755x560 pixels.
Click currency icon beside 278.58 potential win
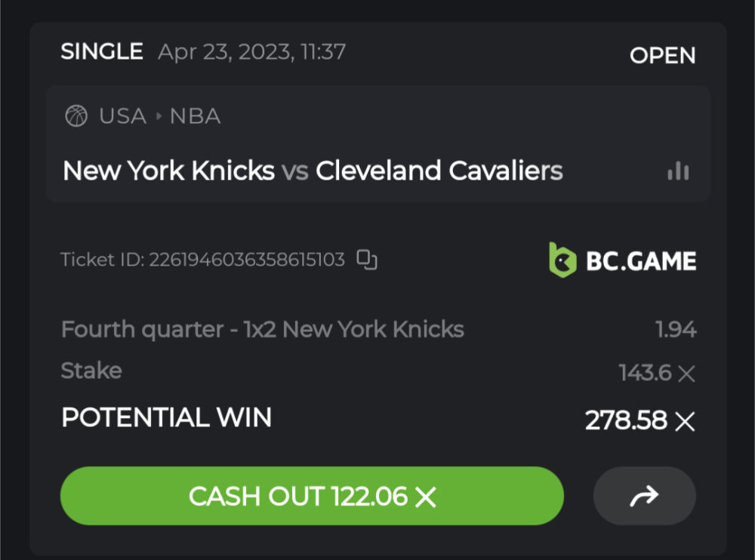coord(685,421)
